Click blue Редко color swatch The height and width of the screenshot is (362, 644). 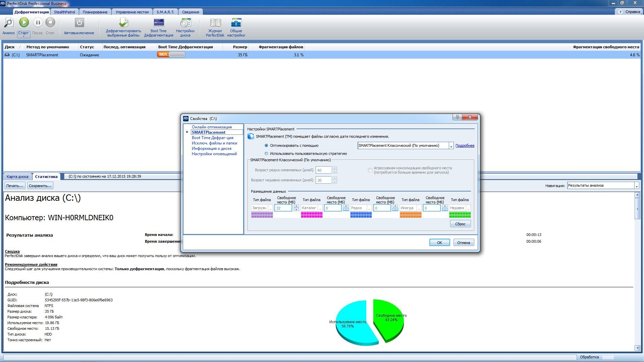361,215
